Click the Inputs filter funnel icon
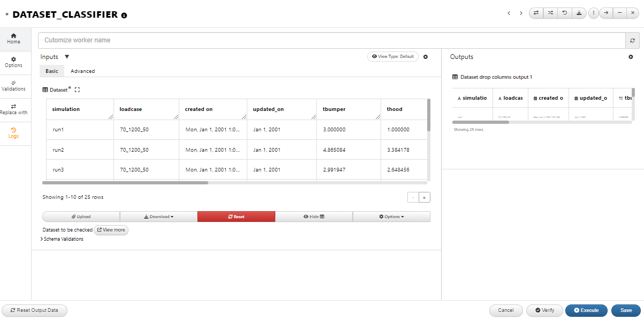This screenshot has height=320, width=644. click(67, 57)
